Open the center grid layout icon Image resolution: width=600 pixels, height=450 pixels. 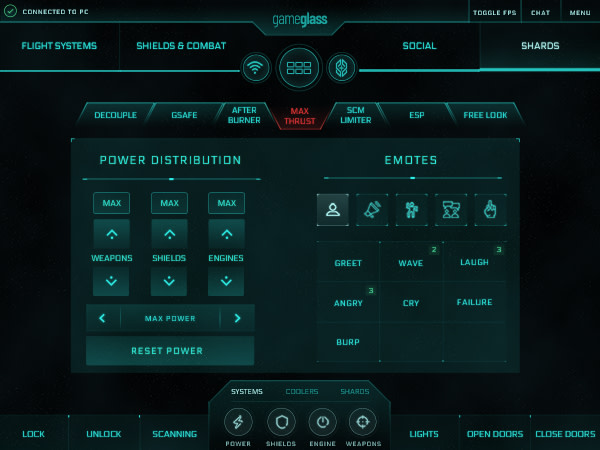(300, 68)
